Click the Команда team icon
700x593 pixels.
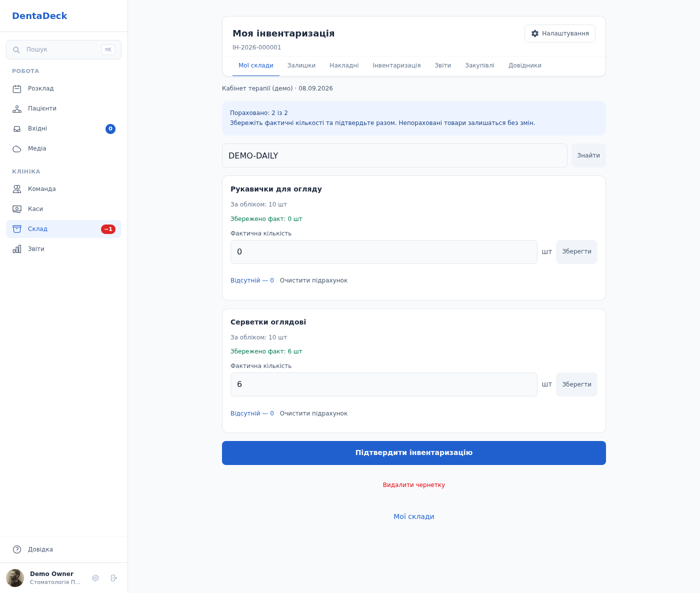[x=17, y=189]
